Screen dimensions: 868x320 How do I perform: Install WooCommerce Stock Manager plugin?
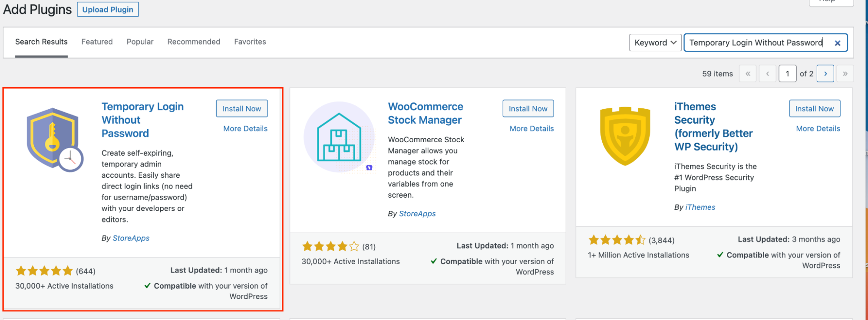click(528, 108)
